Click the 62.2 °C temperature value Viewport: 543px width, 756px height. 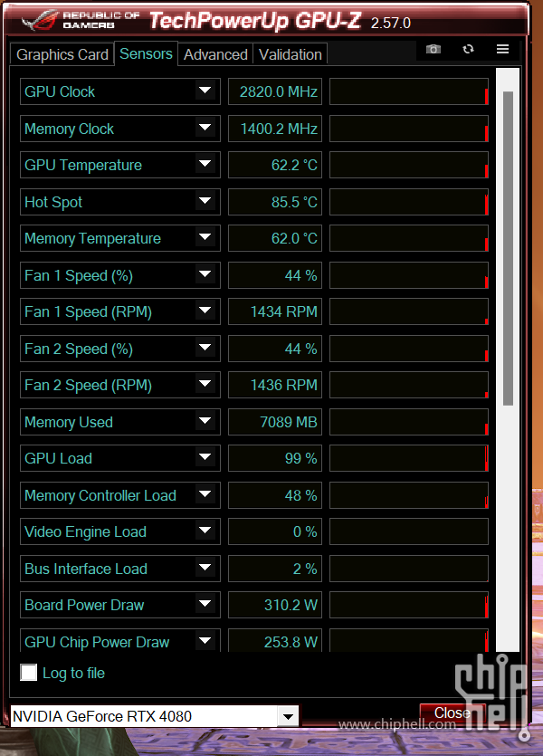tap(275, 165)
